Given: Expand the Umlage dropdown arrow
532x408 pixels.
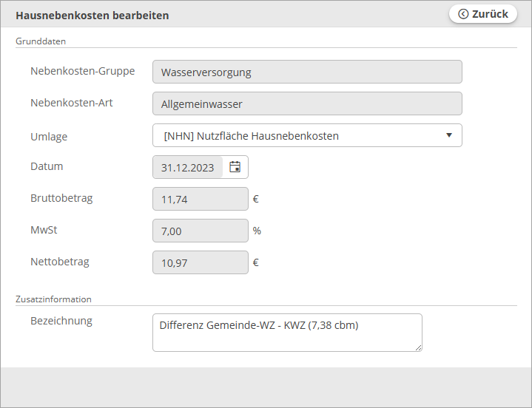Looking at the screenshot, I should pos(448,135).
